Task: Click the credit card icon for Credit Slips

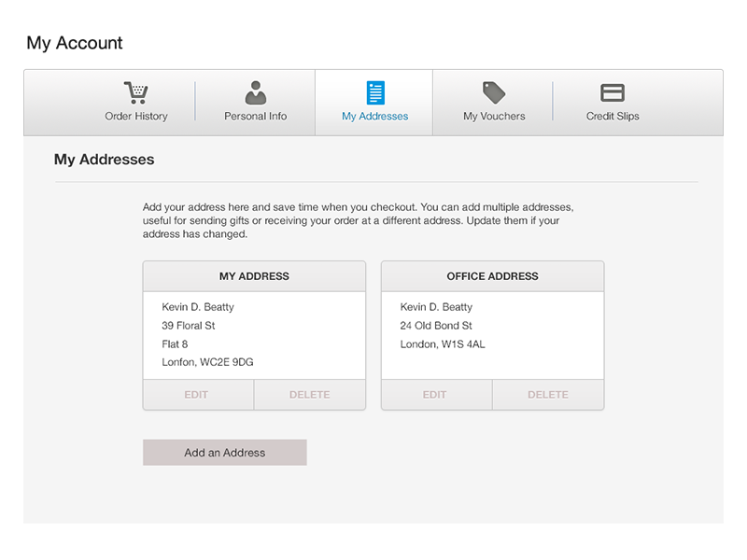Action: (x=612, y=91)
